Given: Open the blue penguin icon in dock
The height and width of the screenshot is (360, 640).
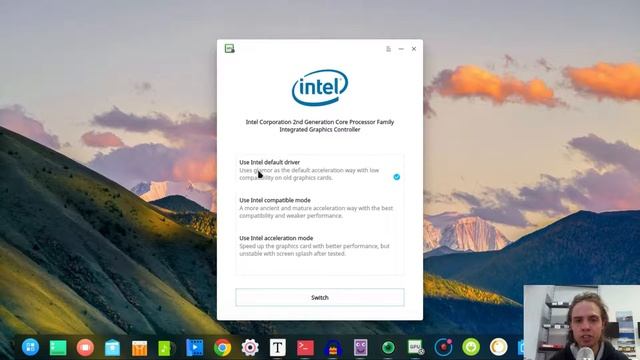Looking at the screenshot, I should pos(333,349).
